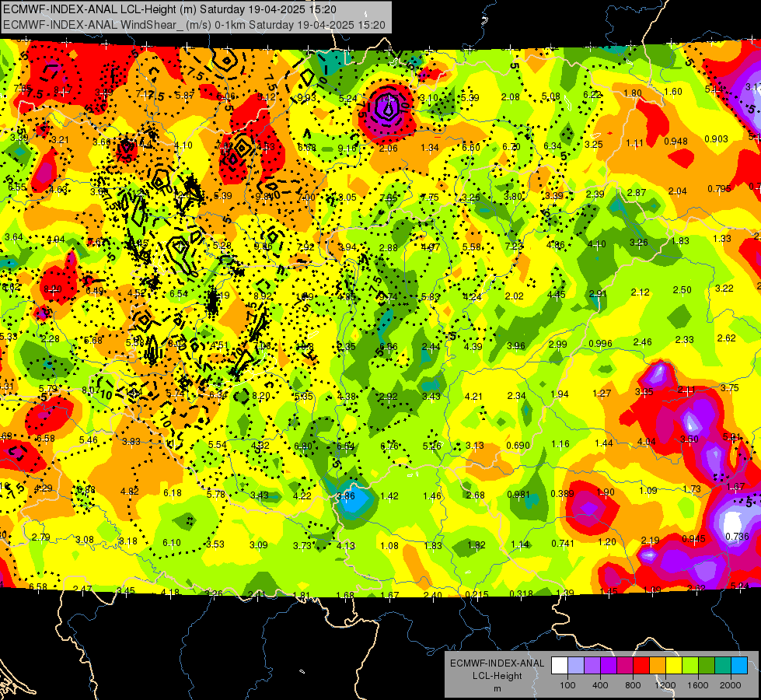761x700 pixels.
Task: Click the wind shear value 1.27
Action: tap(602, 394)
